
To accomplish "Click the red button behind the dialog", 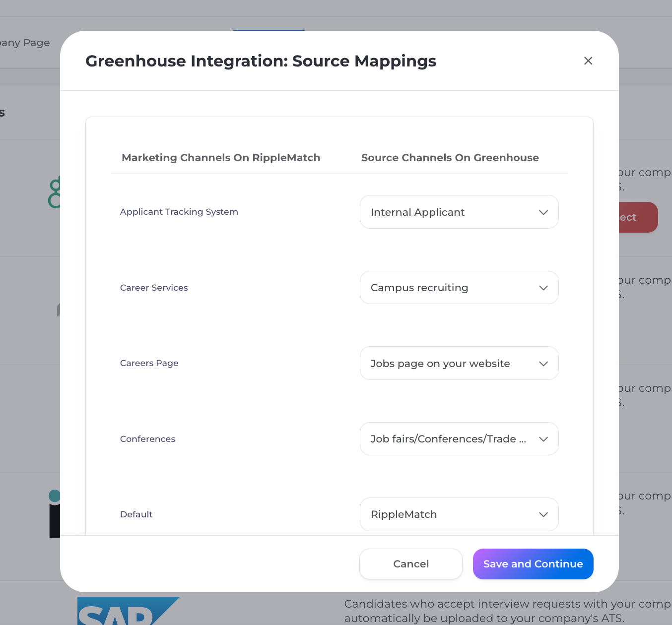I will (x=638, y=217).
